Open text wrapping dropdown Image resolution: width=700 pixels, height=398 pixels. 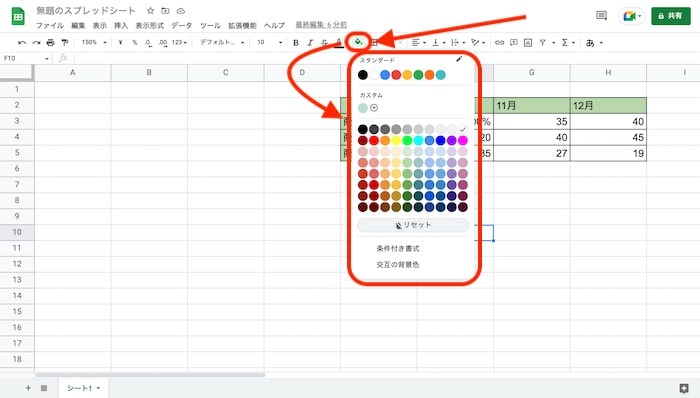[458, 42]
